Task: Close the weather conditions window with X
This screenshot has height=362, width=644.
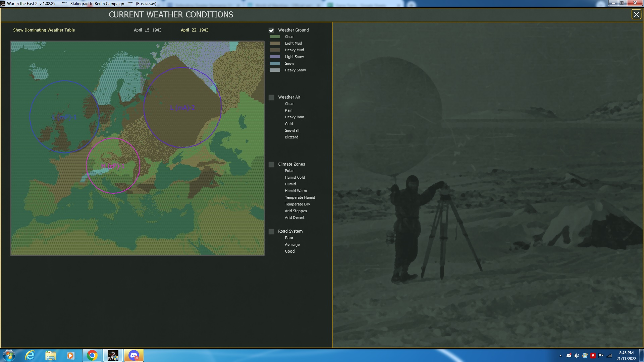Action: (636, 14)
